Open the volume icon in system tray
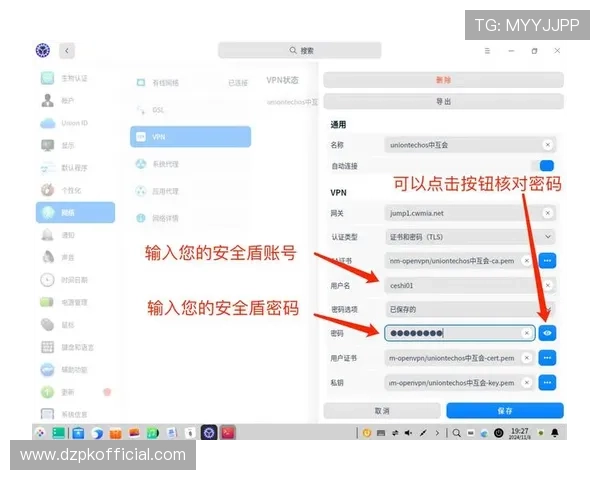The height and width of the screenshot is (480, 600). point(409,433)
